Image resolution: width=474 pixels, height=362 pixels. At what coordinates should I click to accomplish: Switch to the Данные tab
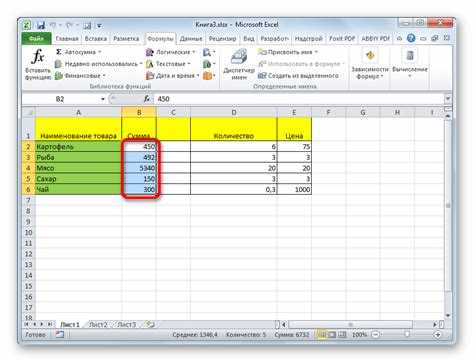tap(191, 39)
